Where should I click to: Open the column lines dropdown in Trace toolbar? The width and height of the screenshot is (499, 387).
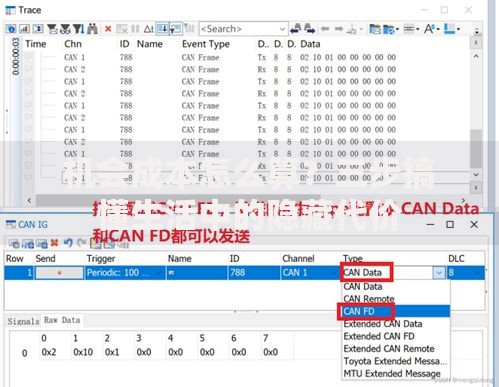click(x=411, y=29)
